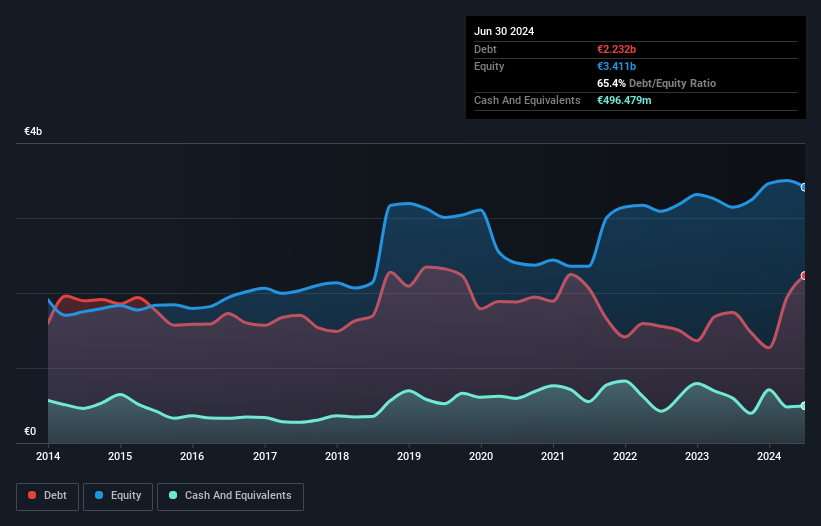Select the Jun 30 2024 tooltip date
The width and height of the screenshot is (821, 526).
504,31
